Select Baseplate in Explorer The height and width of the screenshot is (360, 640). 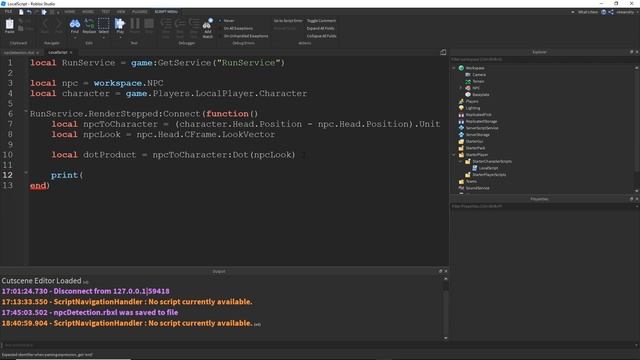click(x=480, y=94)
